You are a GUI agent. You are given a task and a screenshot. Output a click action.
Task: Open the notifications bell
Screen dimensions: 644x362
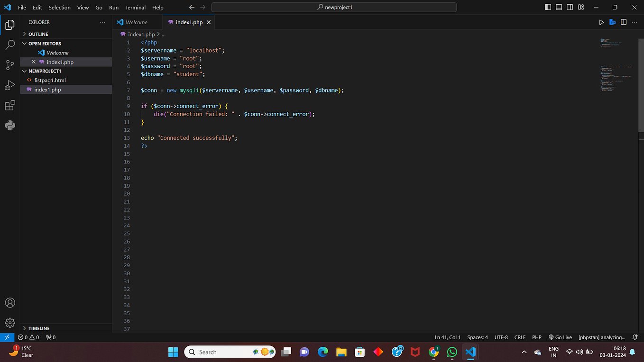pyautogui.click(x=635, y=337)
